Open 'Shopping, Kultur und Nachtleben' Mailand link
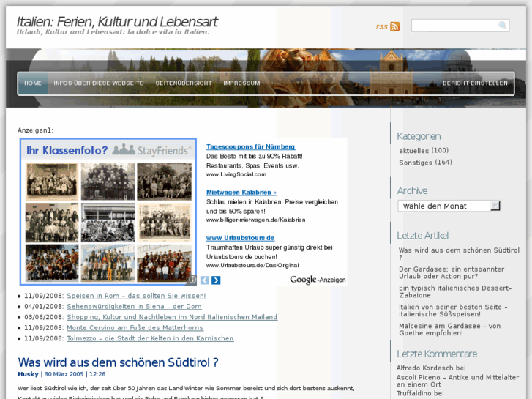Screen dimensions: 532x399 pyautogui.click(x=172, y=317)
